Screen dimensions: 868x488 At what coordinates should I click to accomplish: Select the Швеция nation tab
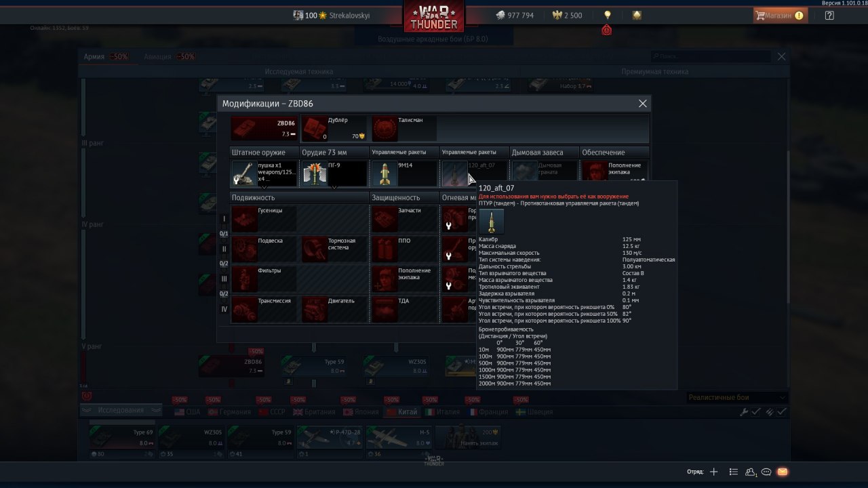click(534, 411)
